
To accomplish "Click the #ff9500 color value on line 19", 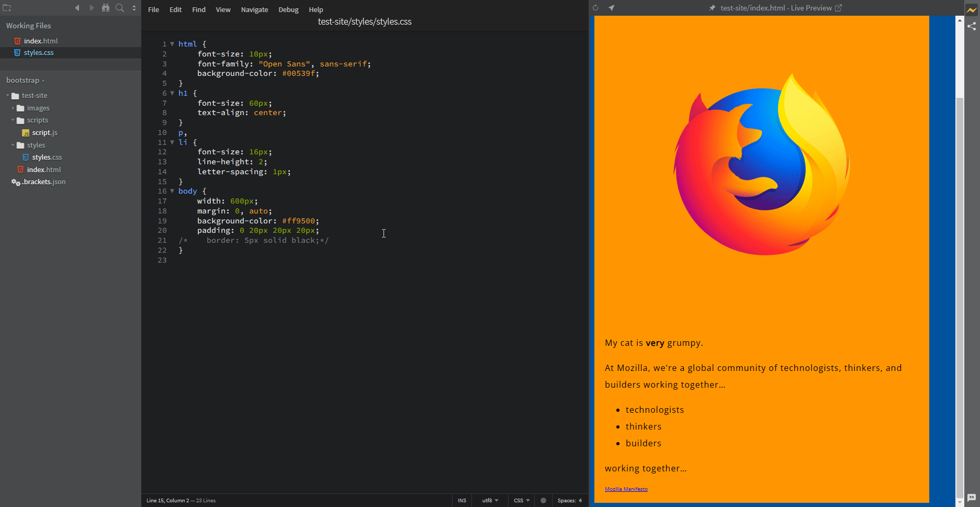I will [298, 221].
